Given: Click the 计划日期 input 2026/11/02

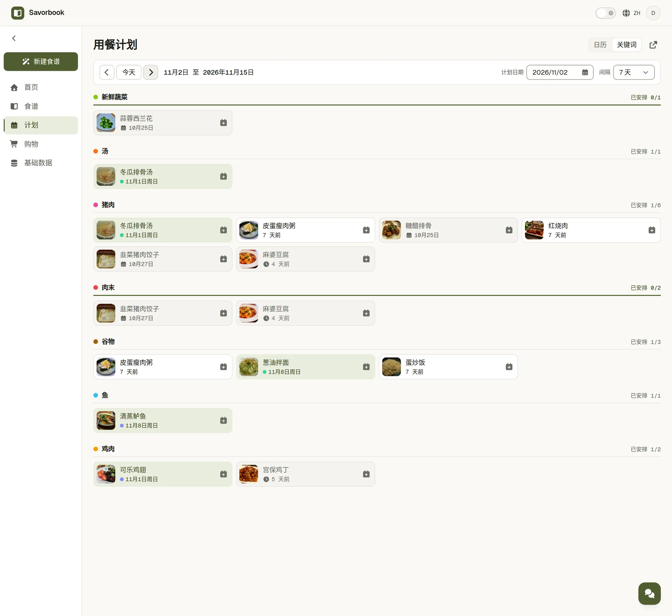Looking at the screenshot, I should pos(560,72).
